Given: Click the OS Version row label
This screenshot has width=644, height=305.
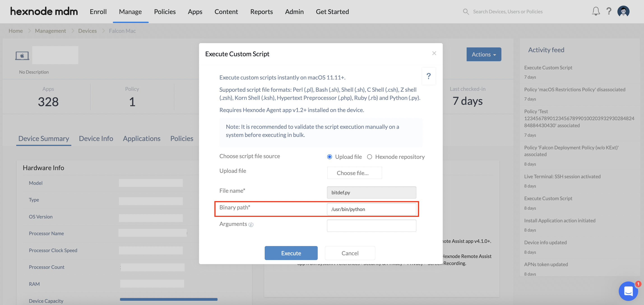Looking at the screenshot, I should point(40,217).
